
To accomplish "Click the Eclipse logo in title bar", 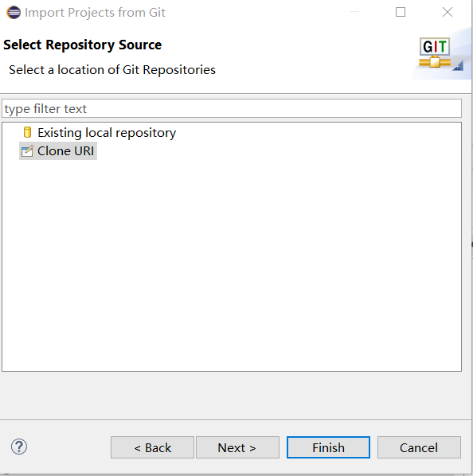I will point(14,13).
